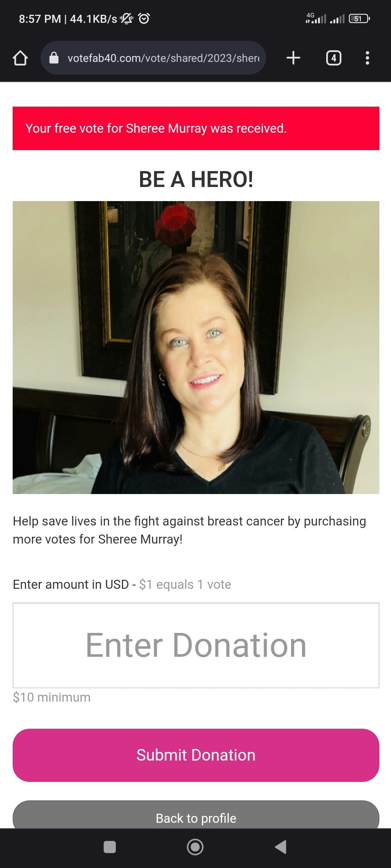Tap the BE A HERO! heading
Screen dimensions: 391x868
[x=196, y=179]
